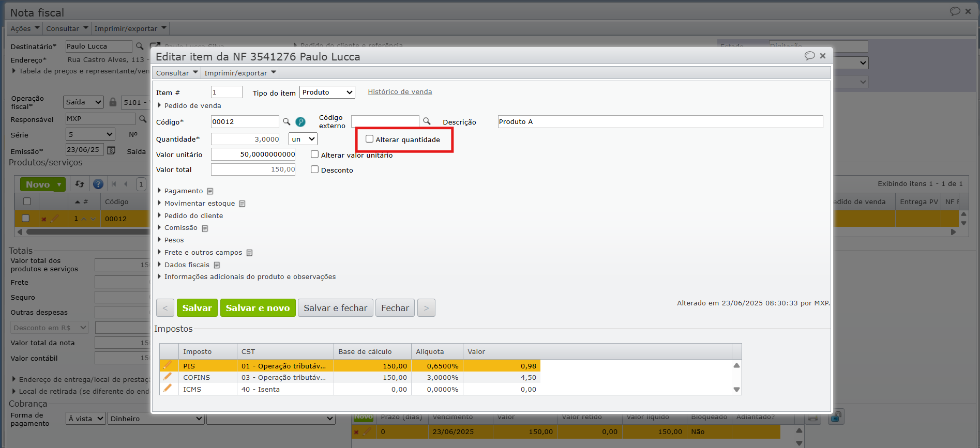Image resolution: width=980 pixels, height=448 pixels.
Task: Open the Tipo do item dropdown showing Produto
Action: click(327, 92)
